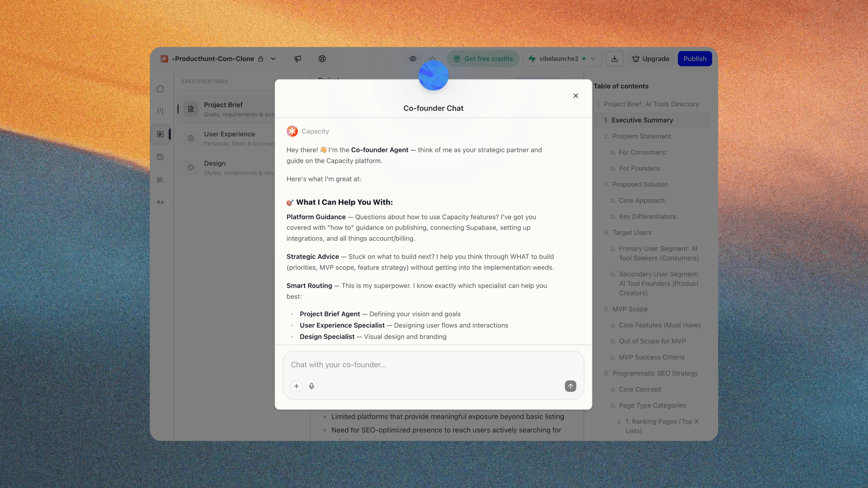
Task: Click the Get free credits button
Action: 483,59
